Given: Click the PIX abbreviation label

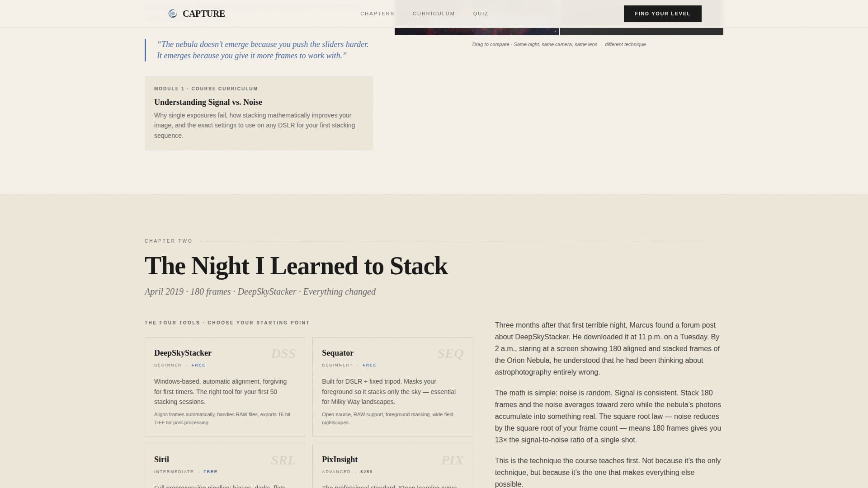Looking at the screenshot, I should [x=452, y=460].
